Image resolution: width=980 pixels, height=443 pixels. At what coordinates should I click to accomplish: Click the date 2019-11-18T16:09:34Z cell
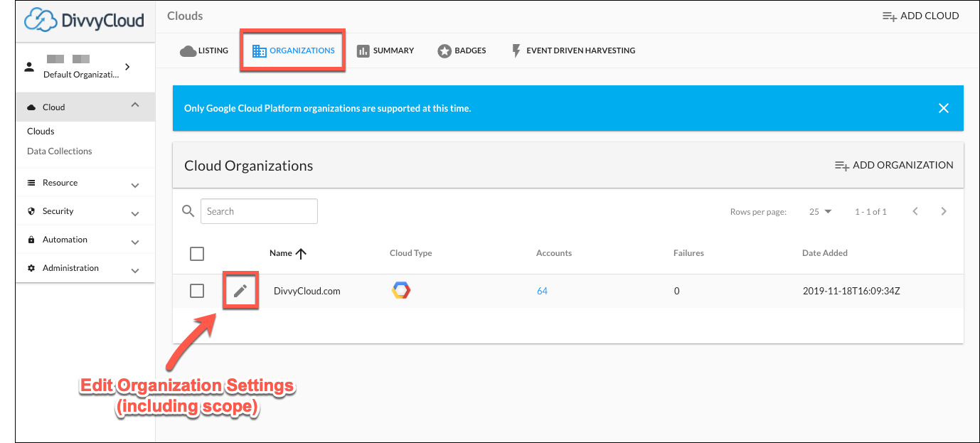tap(851, 291)
